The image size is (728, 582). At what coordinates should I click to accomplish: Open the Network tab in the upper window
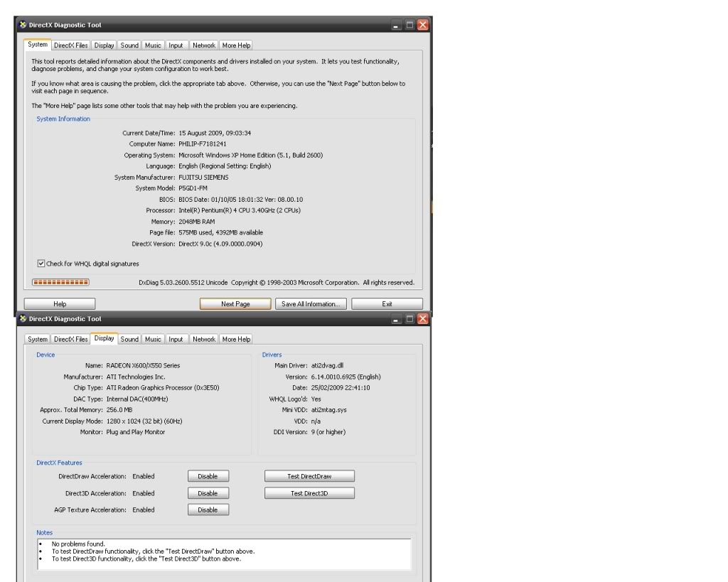[x=204, y=45]
